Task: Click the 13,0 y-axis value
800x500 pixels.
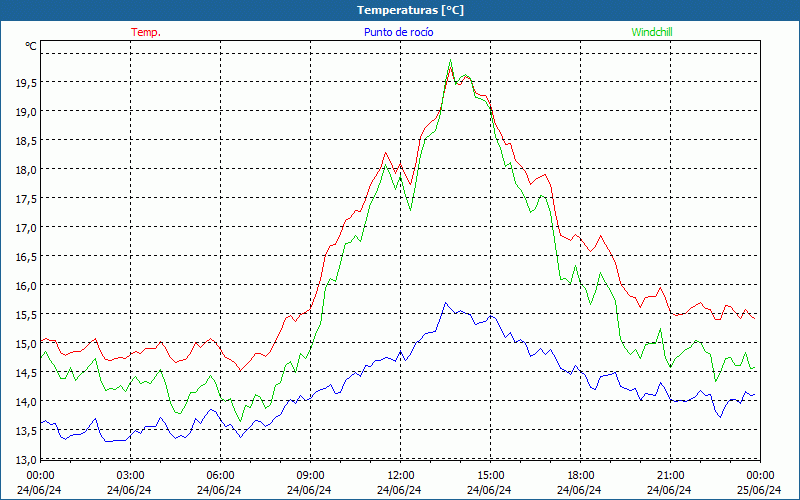Action: 26,460
